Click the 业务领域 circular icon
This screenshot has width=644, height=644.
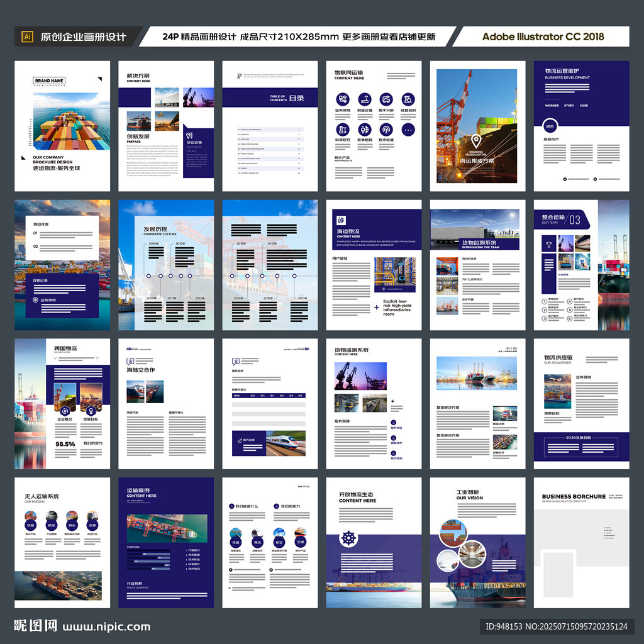pyautogui.click(x=343, y=99)
